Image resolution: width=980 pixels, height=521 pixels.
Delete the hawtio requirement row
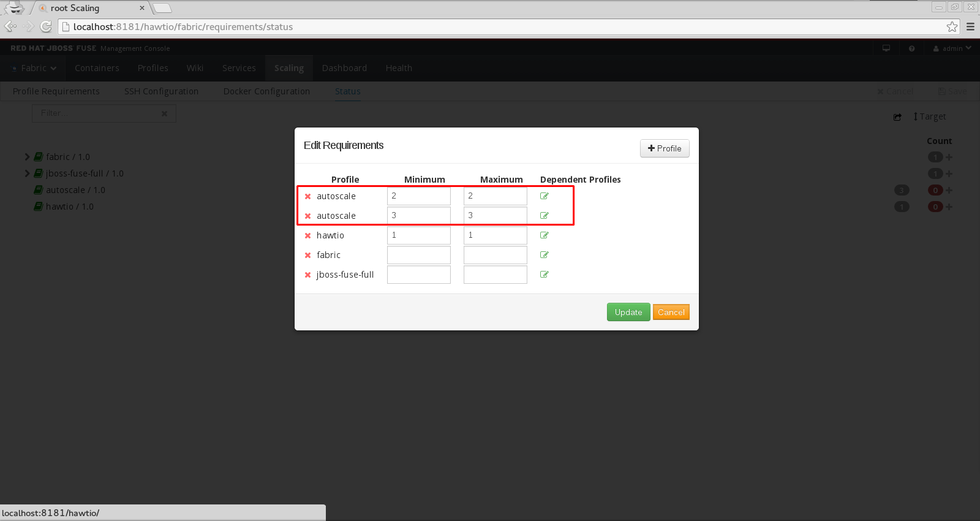(308, 235)
